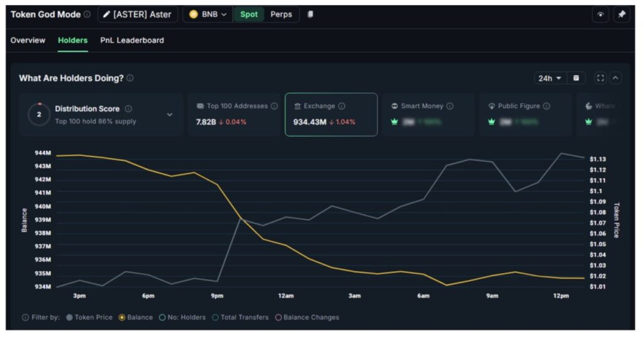Click the [ASTER] Aster token selector
Screen dimensions: 644x339
pos(137,14)
